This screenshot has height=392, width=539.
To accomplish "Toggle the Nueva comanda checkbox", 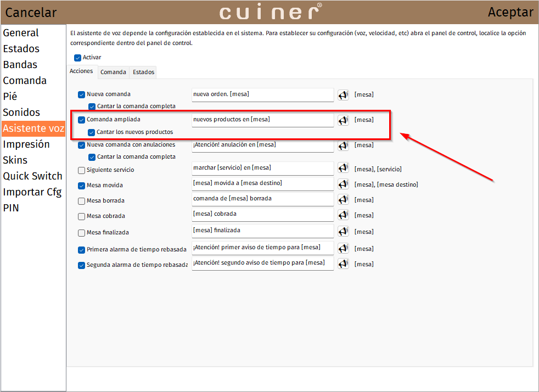I will click(x=81, y=94).
